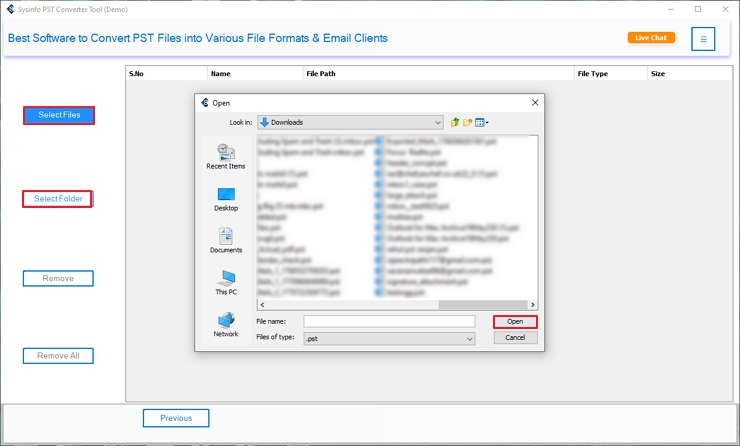Open the view options menu icon

pos(481,123)
